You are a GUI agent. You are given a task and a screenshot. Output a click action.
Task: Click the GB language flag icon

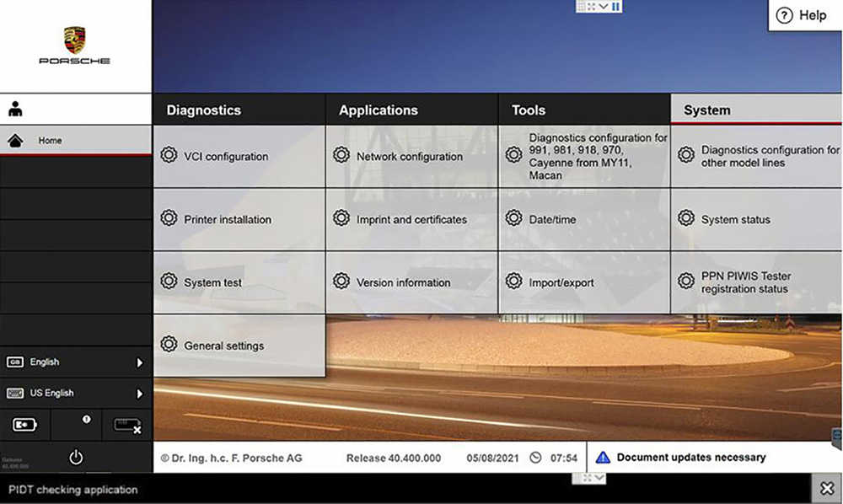coord(14,362)
